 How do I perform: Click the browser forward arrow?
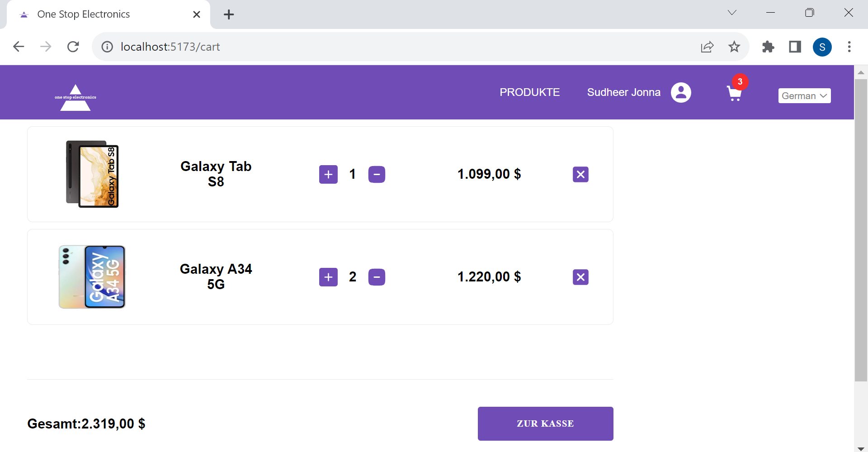[x=46, y=47]
